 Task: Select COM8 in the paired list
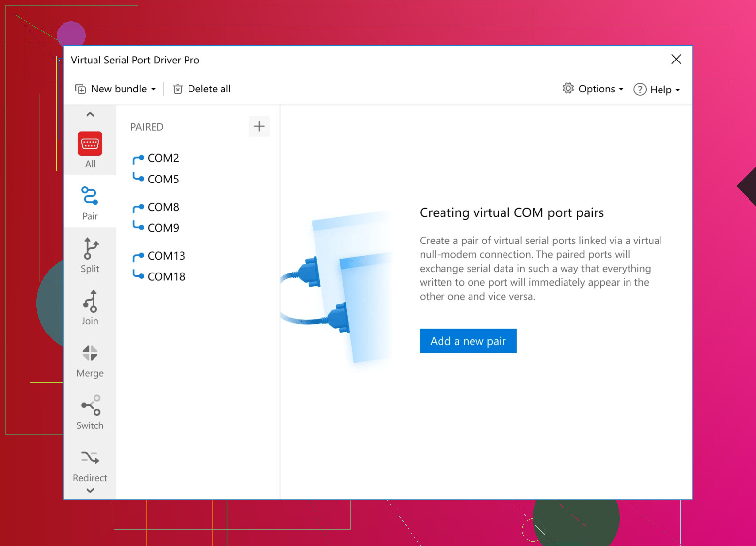(163, 207)
